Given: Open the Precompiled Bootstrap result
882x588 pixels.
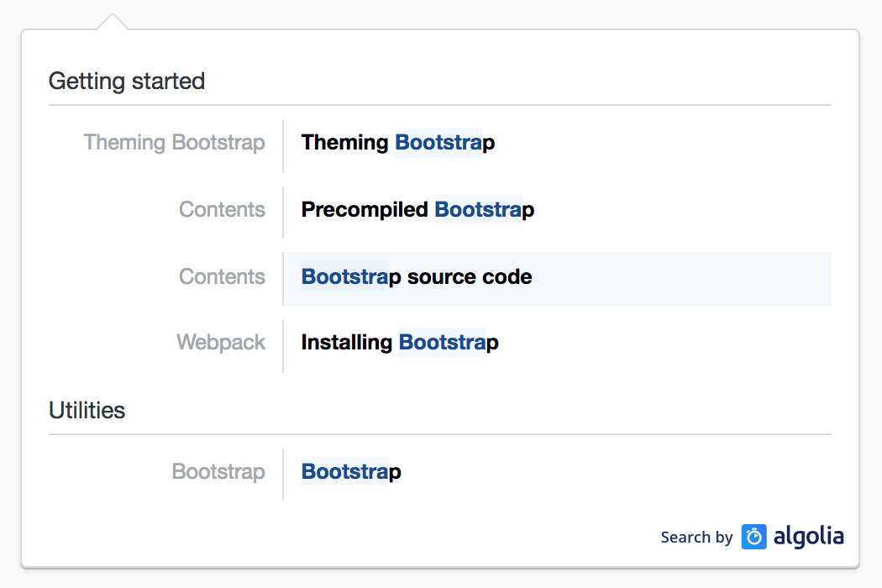Looking at the screenshot, I should (417, 210).
